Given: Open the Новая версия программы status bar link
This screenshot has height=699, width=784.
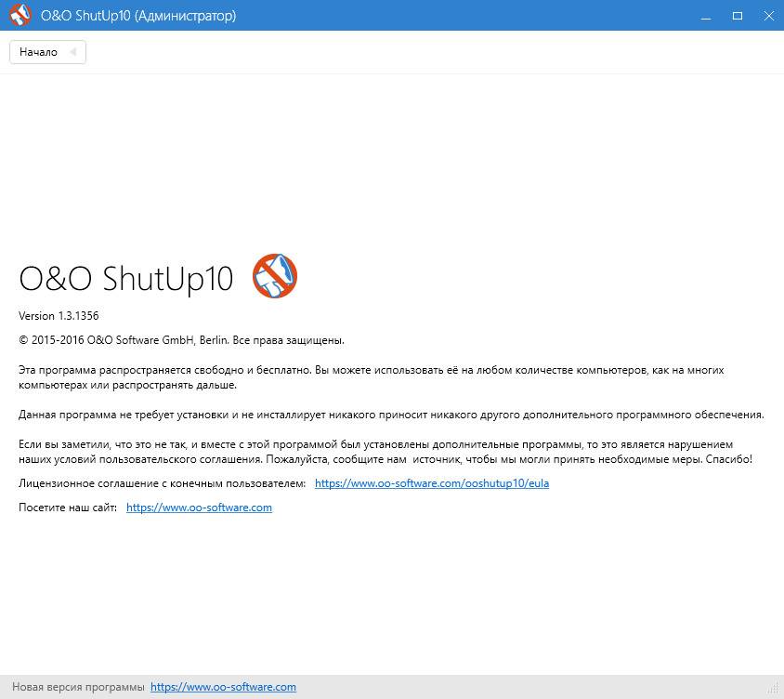Looking at the screenshot, I should pos(223,687).
